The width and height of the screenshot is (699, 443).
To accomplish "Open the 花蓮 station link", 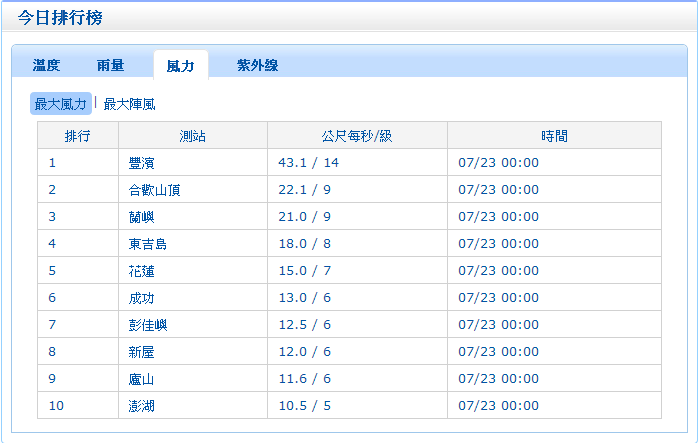I will 141,271.
